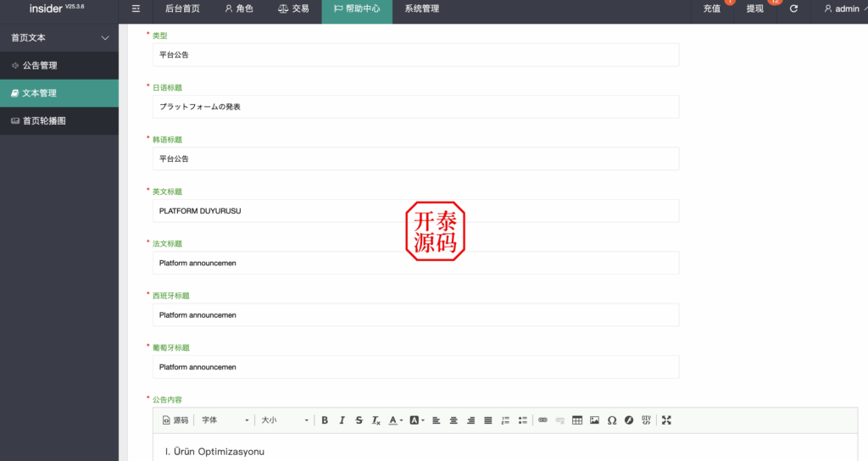The width and height of the screenshot is (868, 461).
Task: Click the 充值 notification link
Action: [x=712, y=8]
